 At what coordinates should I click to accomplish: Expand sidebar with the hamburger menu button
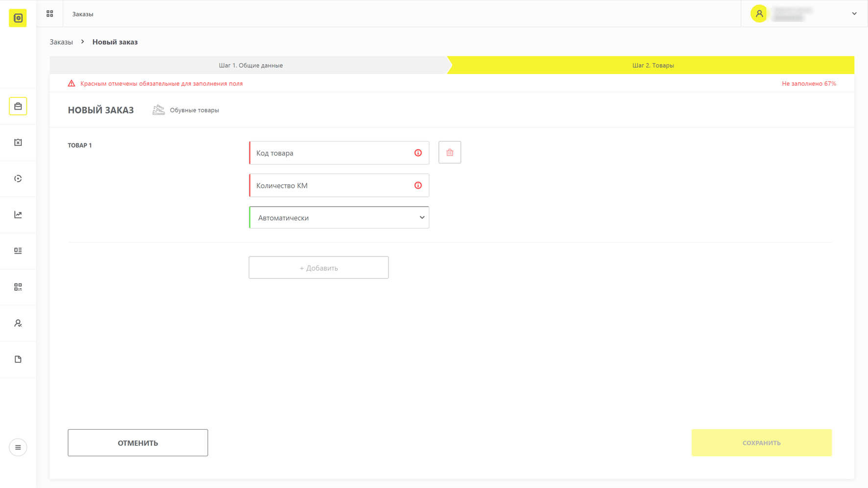(18, 447)
